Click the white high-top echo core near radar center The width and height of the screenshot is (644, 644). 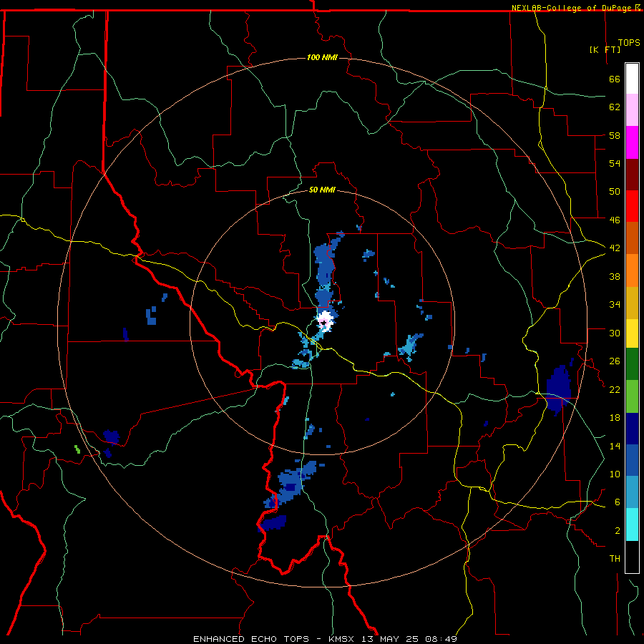[326, 321]
